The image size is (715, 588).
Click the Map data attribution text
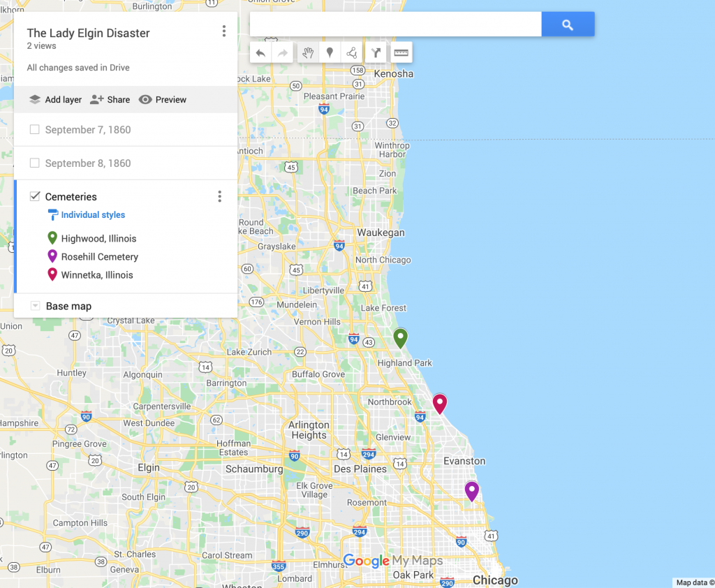click(695, 582)
